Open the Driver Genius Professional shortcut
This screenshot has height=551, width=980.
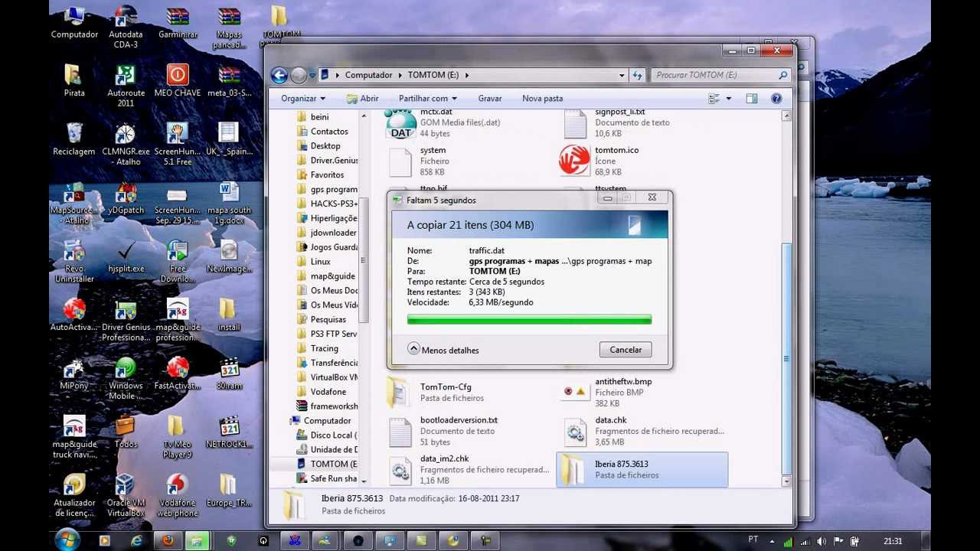click(x=126, y=320)
